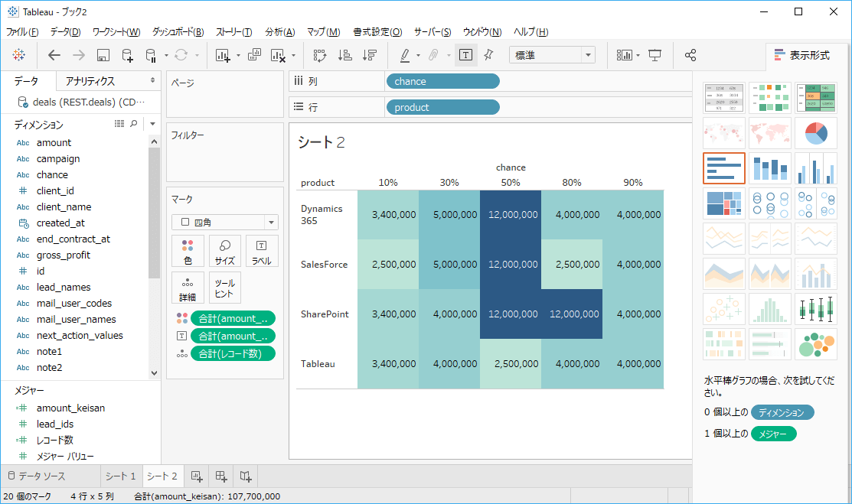Select the amount_keisan measure field
The height and width of the screenshot is (504, 852).
click(x=70, y=408)
